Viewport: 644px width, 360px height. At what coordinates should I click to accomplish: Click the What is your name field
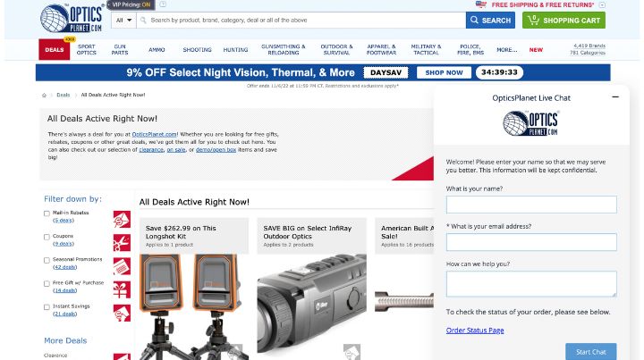coord(531,205)
